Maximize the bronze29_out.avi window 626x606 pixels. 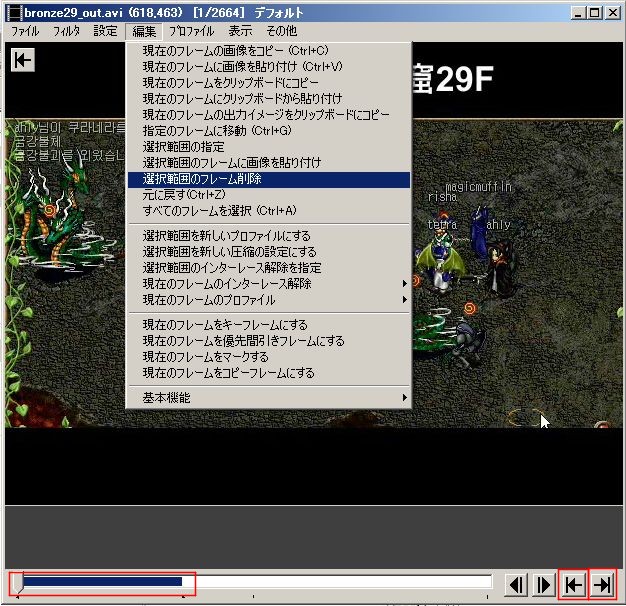594,13
